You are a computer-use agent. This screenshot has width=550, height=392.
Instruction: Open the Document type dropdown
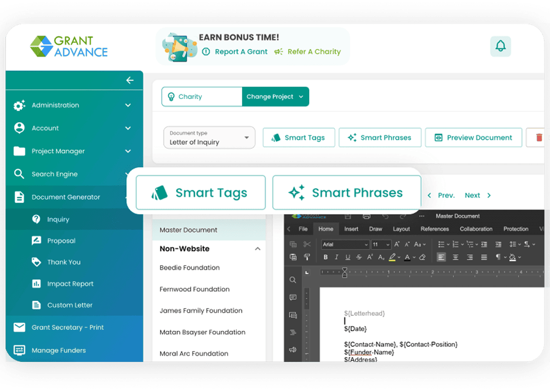pos(209,138)
